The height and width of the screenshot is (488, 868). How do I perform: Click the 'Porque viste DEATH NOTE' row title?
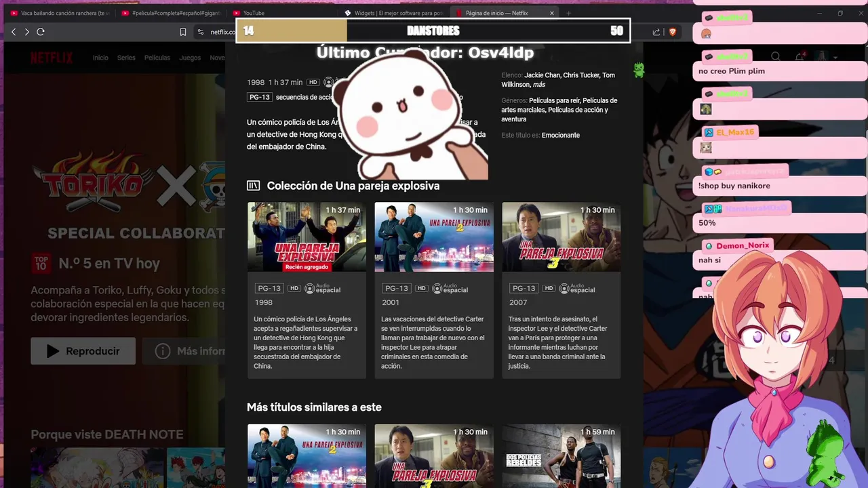pyautogui.click(x=107, y=434)
